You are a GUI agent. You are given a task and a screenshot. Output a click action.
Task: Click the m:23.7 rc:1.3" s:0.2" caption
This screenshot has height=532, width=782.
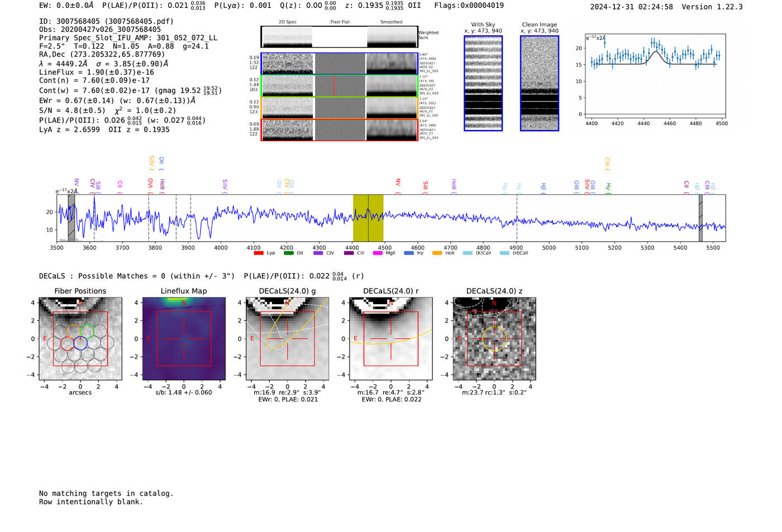tap(494, 392)
